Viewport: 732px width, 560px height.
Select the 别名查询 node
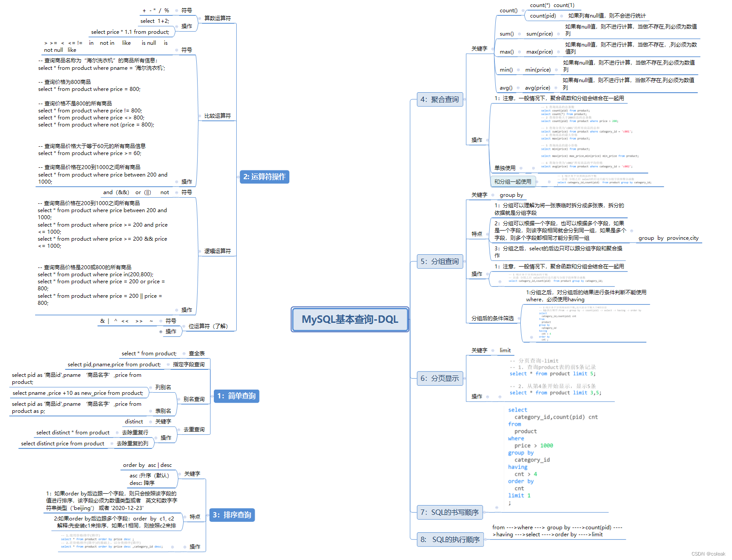194,399
